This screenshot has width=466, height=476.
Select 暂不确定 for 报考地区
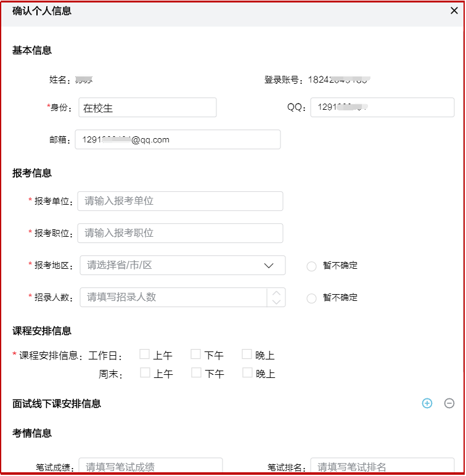pyautogui.click(x=311, y=266)
